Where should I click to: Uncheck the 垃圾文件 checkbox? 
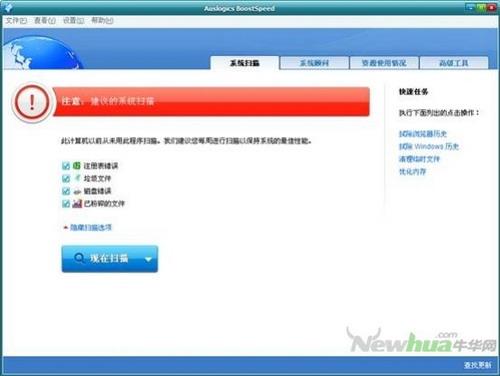point(66,179)
